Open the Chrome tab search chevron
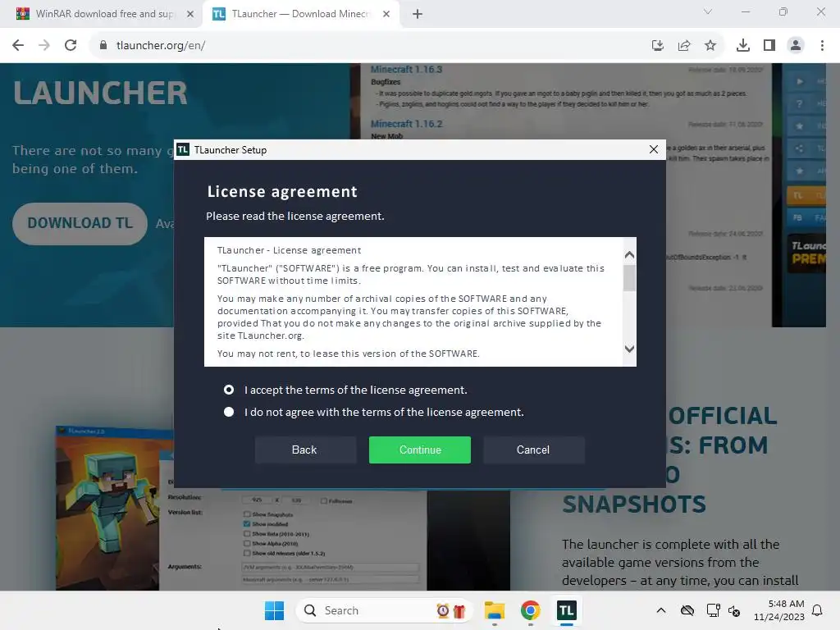 (x=708, y=11)
